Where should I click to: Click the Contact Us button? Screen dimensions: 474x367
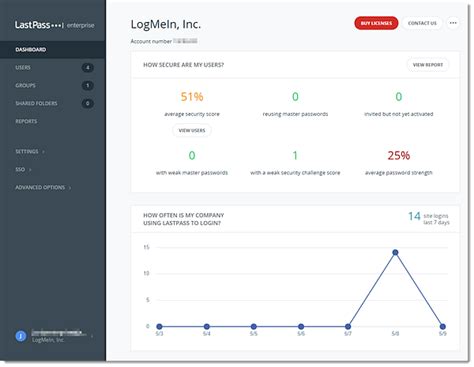pos(422,23)
